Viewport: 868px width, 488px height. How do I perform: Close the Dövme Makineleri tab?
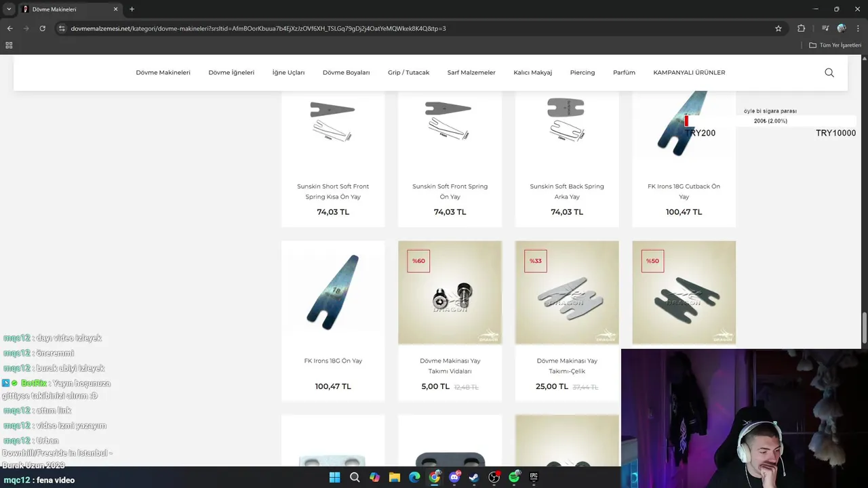(115, 9)
